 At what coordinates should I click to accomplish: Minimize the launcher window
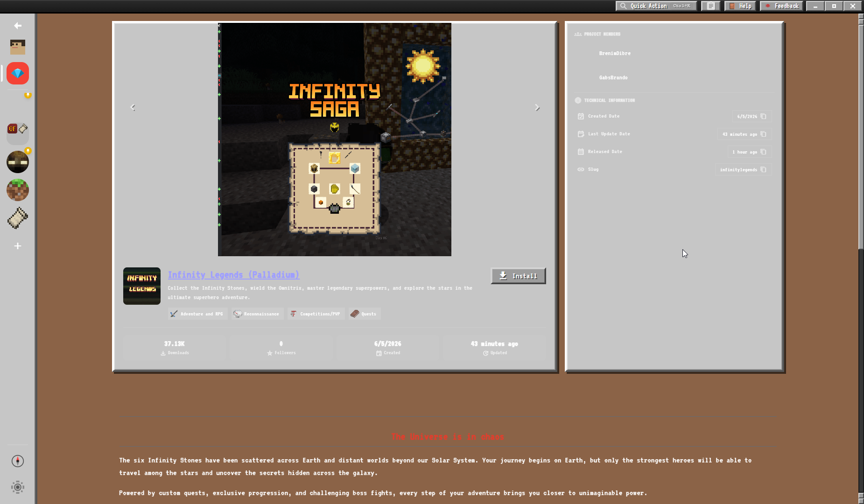815,6
